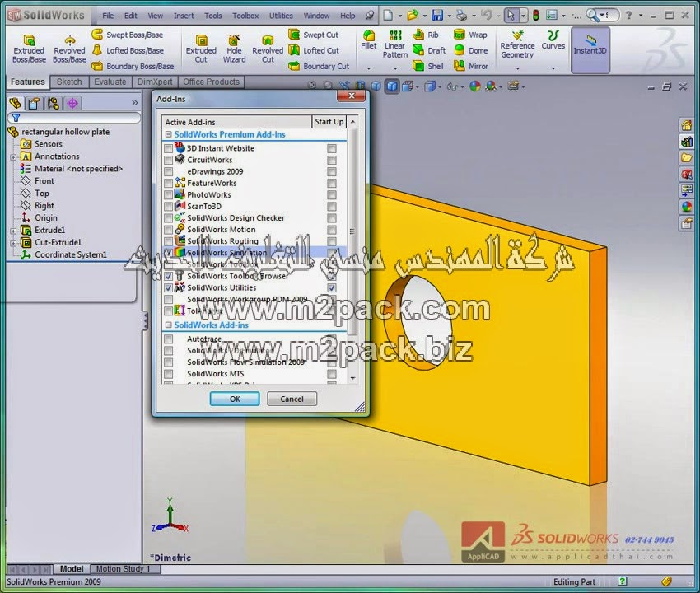Open the Toolbox menu
The image size is (700, 593).
coord(245,16)
